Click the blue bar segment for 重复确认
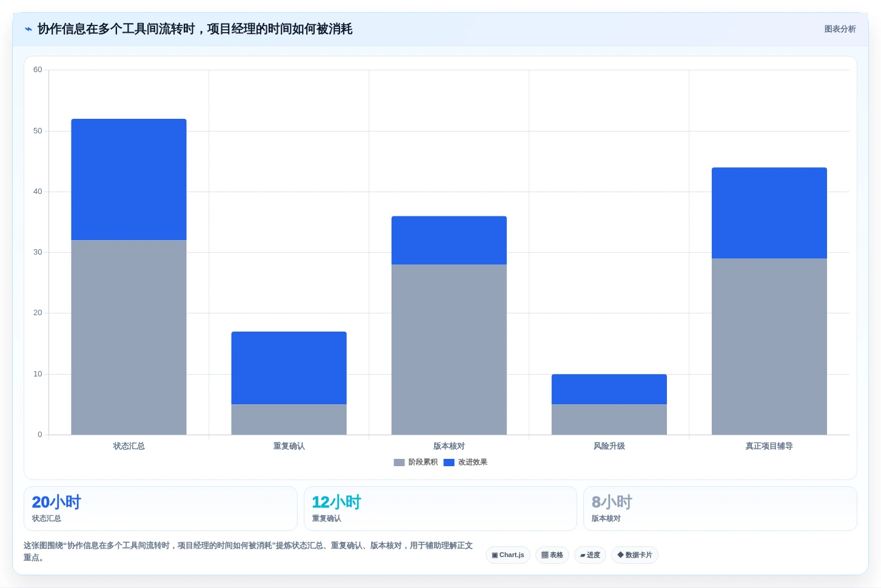 click(x=289, y=368)
